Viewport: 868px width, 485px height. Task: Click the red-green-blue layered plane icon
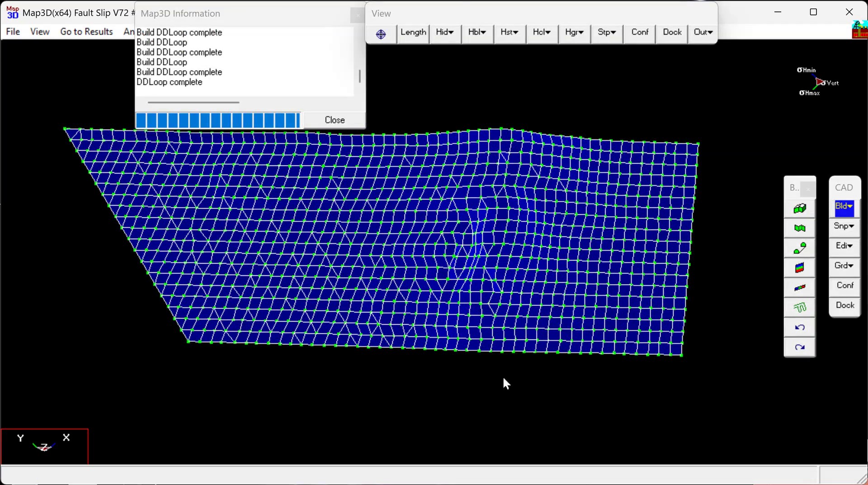click(x=799, y=268)
